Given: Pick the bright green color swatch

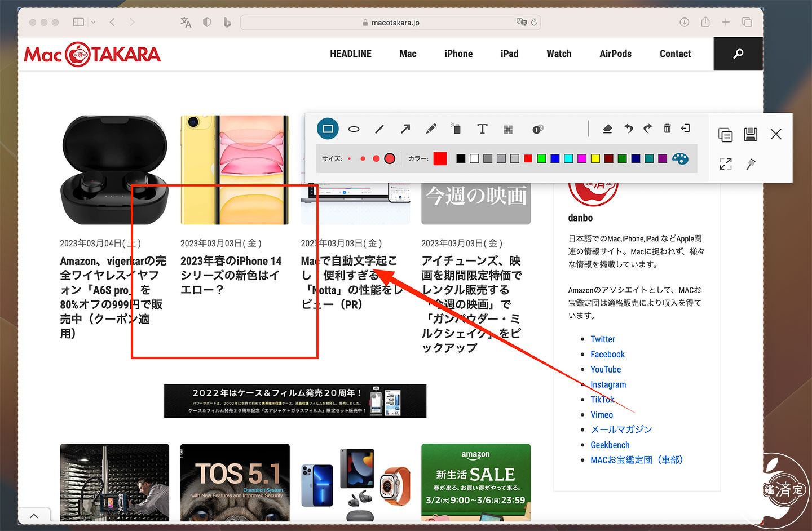Looking at the screenshot, I should (x=541, y=158).
